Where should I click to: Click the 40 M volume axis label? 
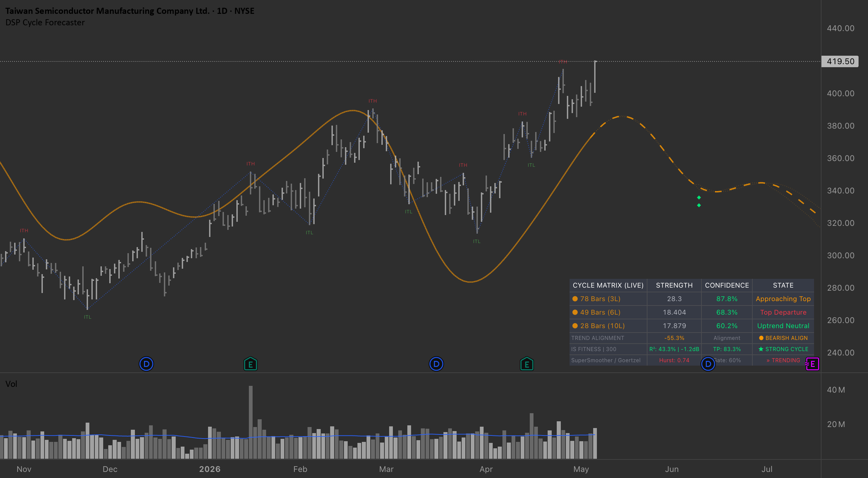836,390
